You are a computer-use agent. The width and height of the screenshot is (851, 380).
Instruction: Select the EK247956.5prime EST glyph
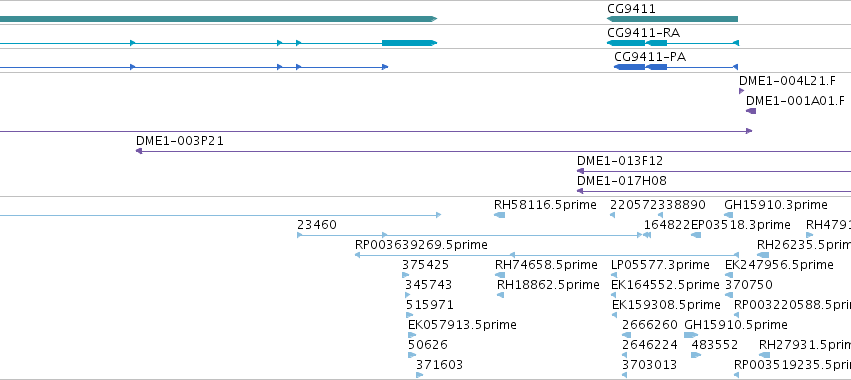click(x=729, y=275)
